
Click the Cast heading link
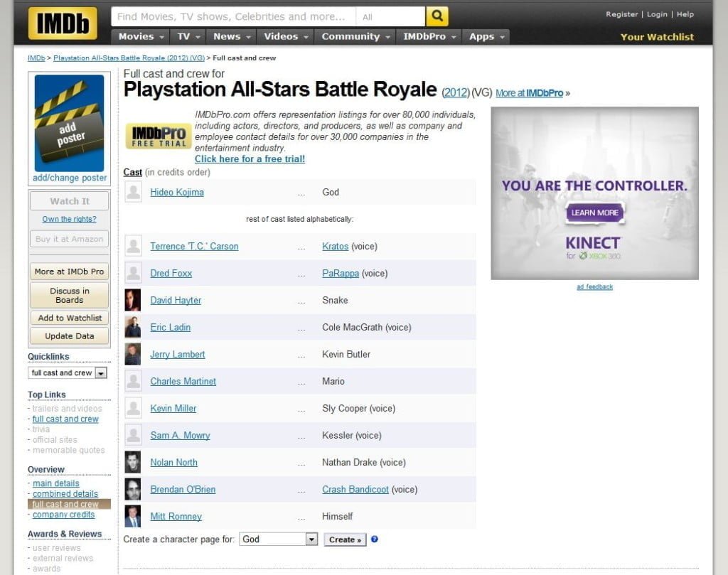[133, 172]
